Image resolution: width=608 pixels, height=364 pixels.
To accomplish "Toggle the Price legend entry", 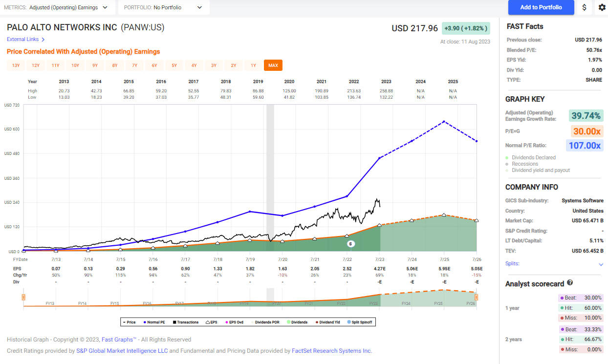I will click(130, 322).
